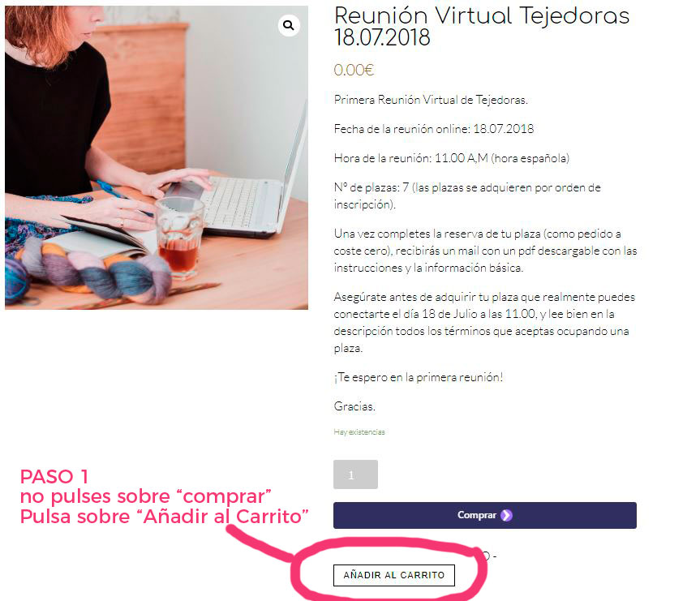Click the pink Pulsa sobre Añadir al Carrito note
The height and width of the screenshot is (601, 700).
click(x=165, y=516)
